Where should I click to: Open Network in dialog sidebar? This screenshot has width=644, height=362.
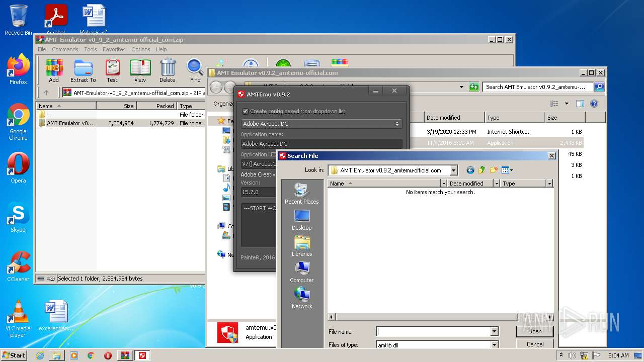[x=302, y=299]
